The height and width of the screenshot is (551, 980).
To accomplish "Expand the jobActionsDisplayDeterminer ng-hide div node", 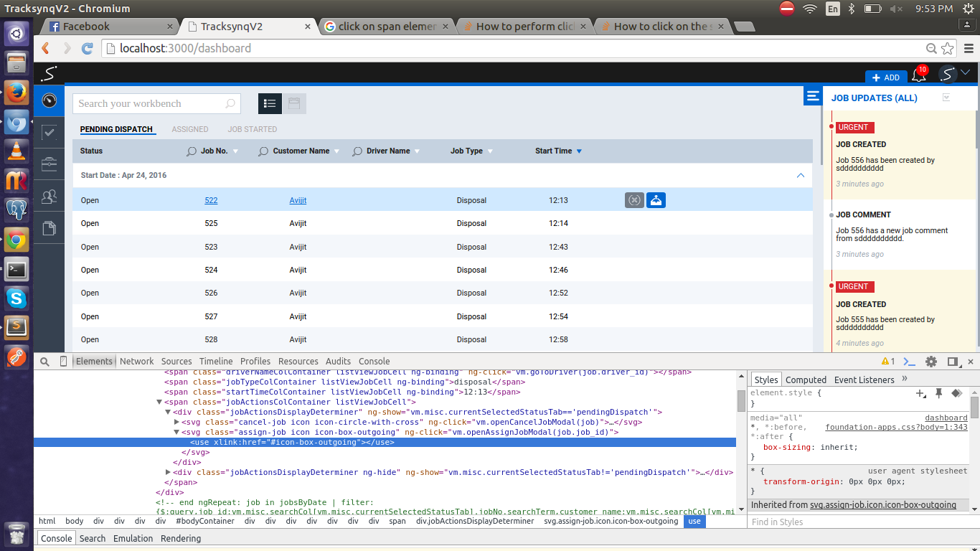I will click(x=168, y=472).
